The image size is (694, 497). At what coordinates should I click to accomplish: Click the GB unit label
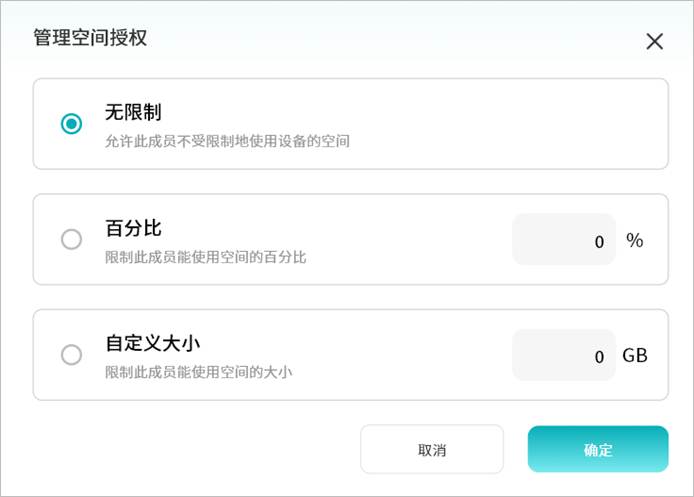(635, 355)
